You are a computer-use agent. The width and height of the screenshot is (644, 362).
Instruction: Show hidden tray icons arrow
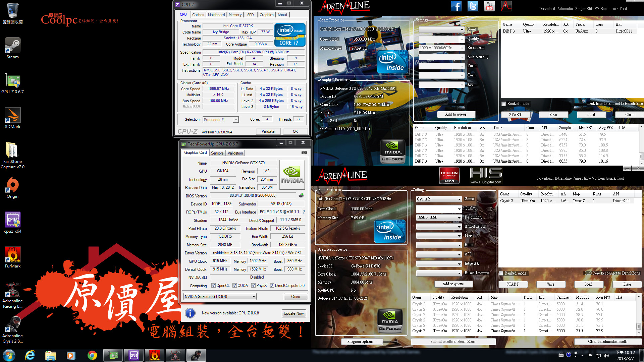[x=582, y=355]
